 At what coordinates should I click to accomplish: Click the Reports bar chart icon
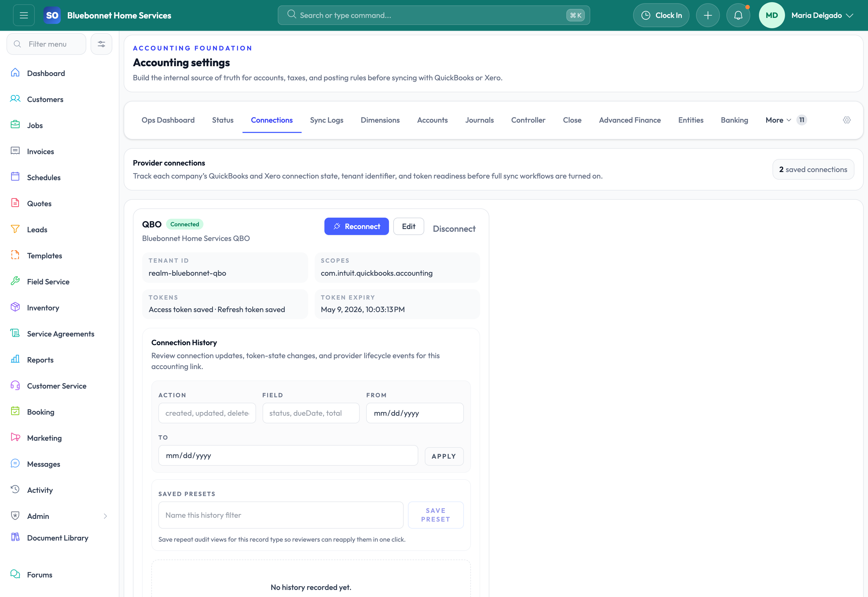pyautogui.click(x=15, y=360)
